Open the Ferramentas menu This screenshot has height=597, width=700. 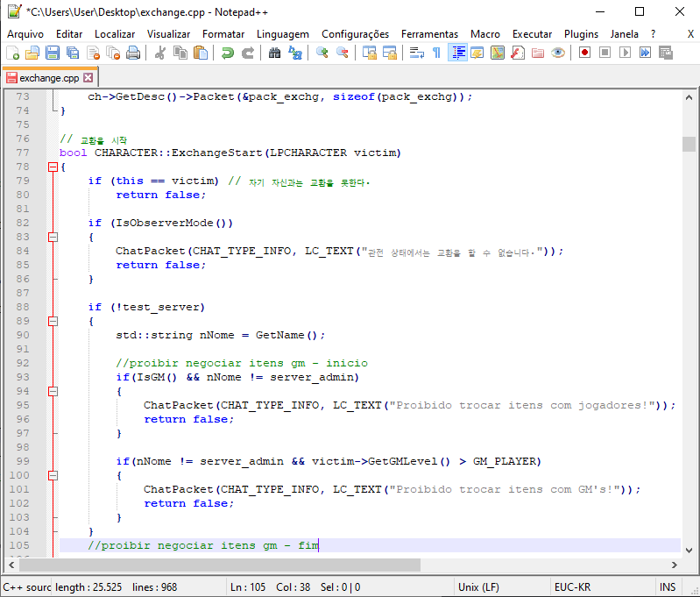429,34
